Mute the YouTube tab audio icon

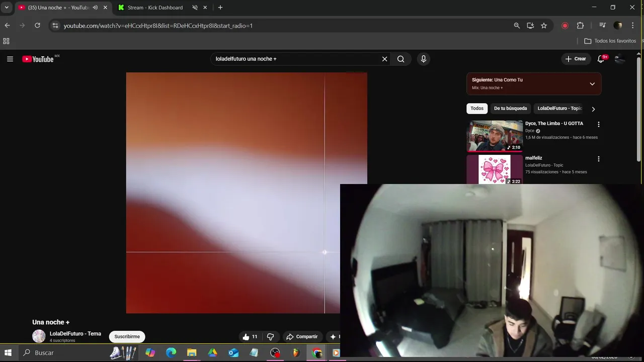click(x=95, y=8)
